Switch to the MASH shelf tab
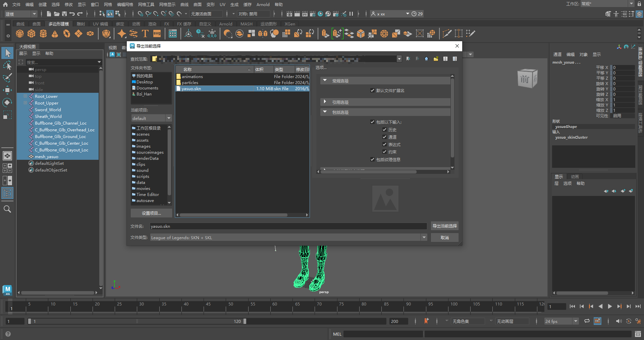 [x=247, y=24]
